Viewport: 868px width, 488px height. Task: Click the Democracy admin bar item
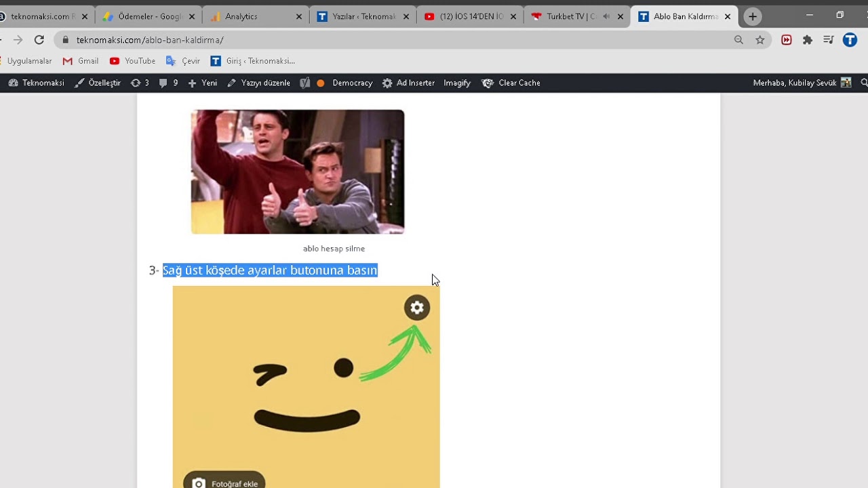click(x=352, y=83)
